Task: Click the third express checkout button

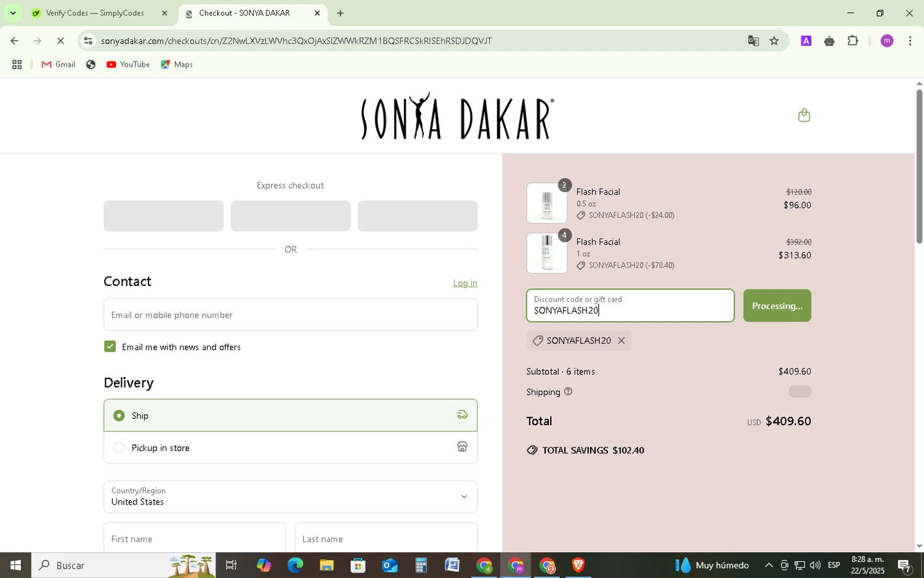Action: 417,216
